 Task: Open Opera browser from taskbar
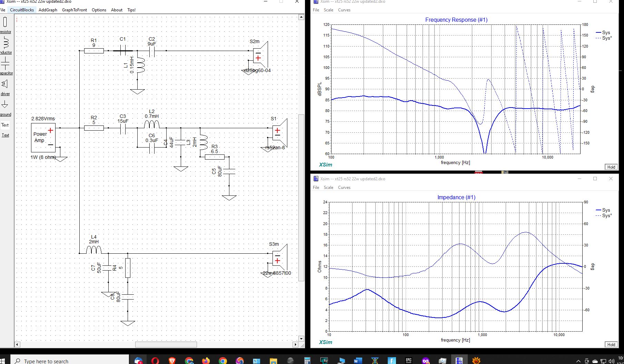pyautogui.click(x=155, y=361)
